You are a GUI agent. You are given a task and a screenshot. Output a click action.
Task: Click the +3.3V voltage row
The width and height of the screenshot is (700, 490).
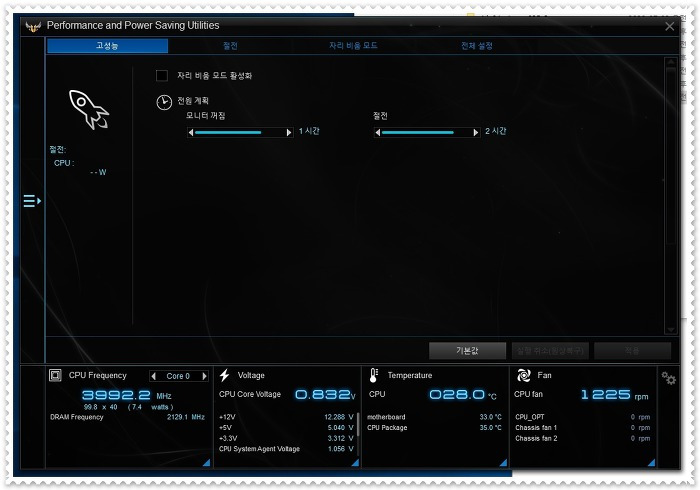(x=286, y=439)
